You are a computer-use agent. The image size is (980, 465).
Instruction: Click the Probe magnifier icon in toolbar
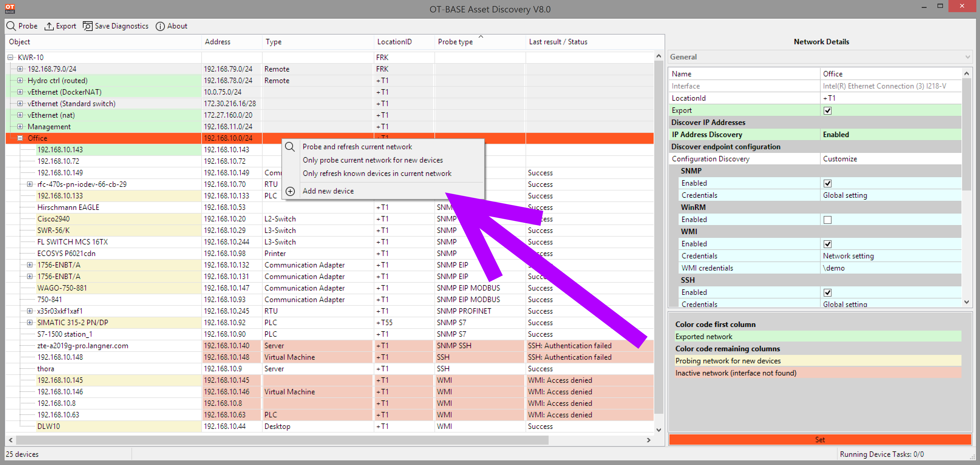[x=11, y=26]
